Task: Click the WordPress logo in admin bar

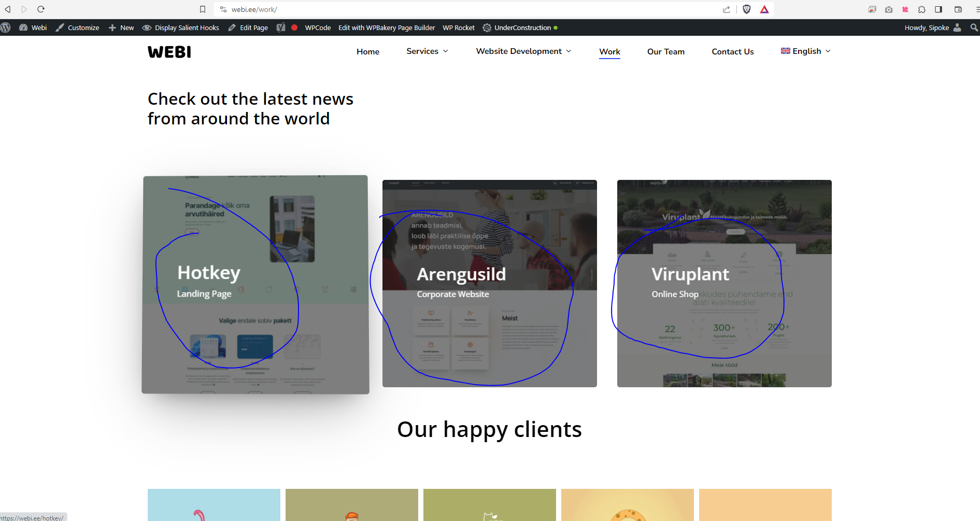Action: [x=6, y=27]
